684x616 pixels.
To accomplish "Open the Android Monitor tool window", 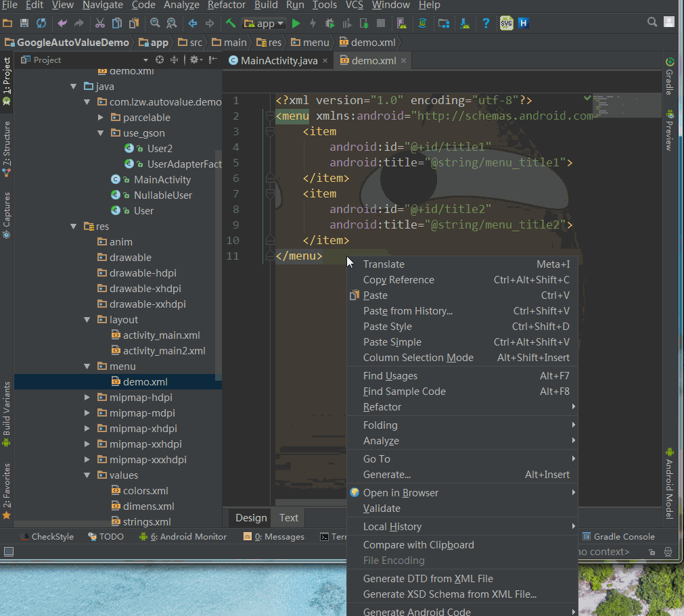I will click(x=183, y=536).
